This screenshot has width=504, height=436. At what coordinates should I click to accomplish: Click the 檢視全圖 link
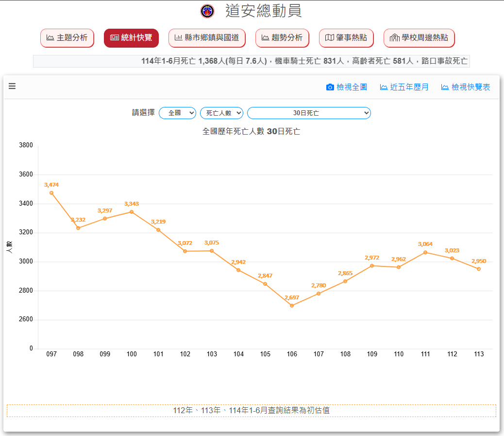(x=352, y=87)
